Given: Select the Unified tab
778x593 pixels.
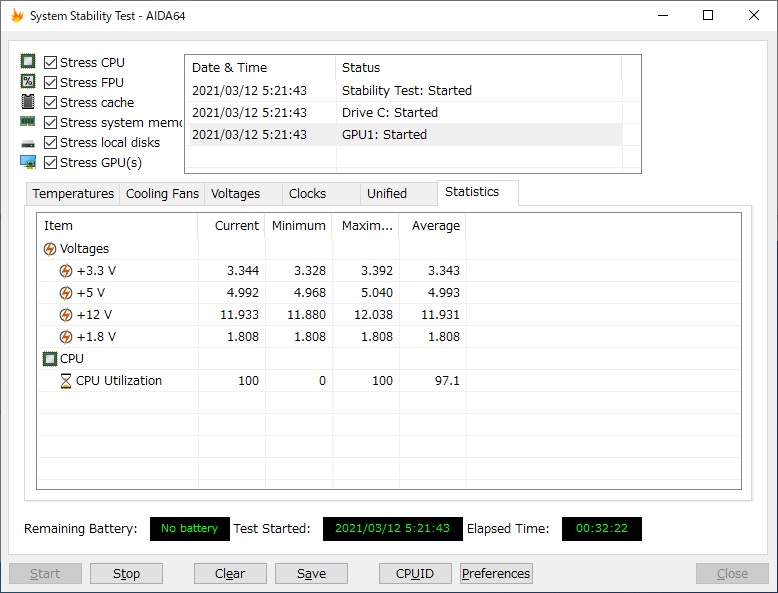Looking at the screenshot, I should tap(387, 194).
